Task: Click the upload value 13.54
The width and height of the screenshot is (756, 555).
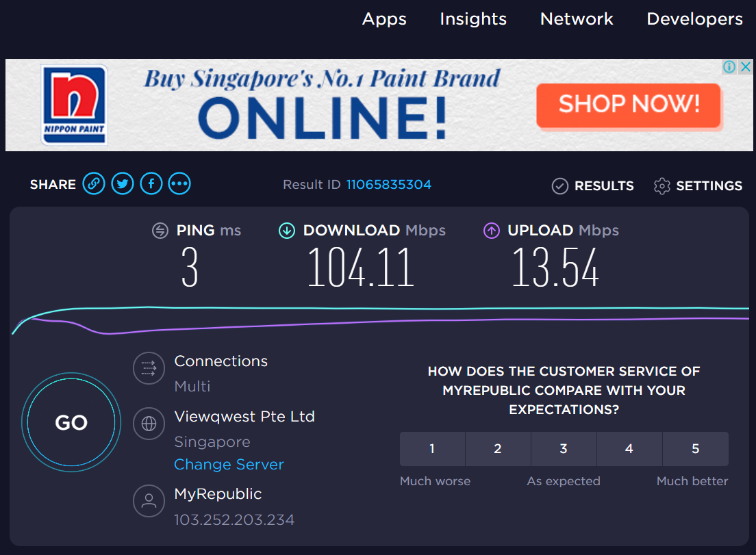Action: tap(555, 268)
